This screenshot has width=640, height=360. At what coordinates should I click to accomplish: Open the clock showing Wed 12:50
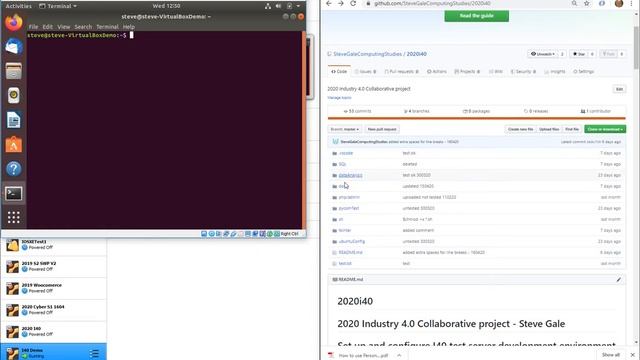[x=166, y=6]
